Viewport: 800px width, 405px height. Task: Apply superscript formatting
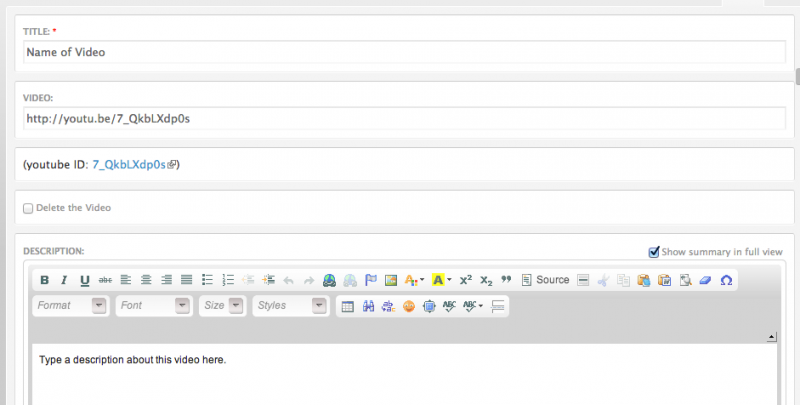(x=465, y=280)
